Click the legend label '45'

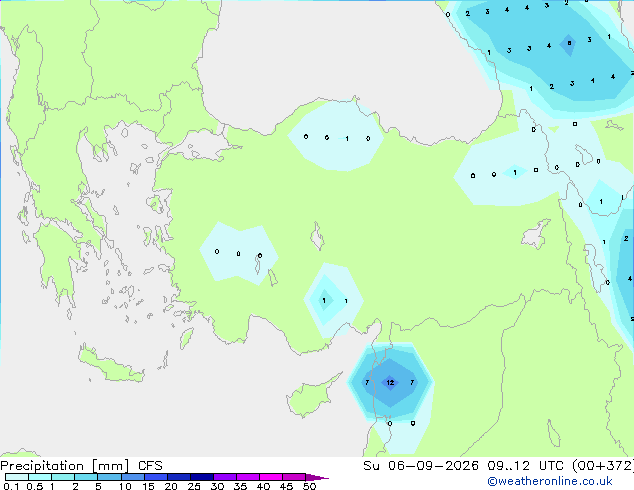tap(286, 486)
